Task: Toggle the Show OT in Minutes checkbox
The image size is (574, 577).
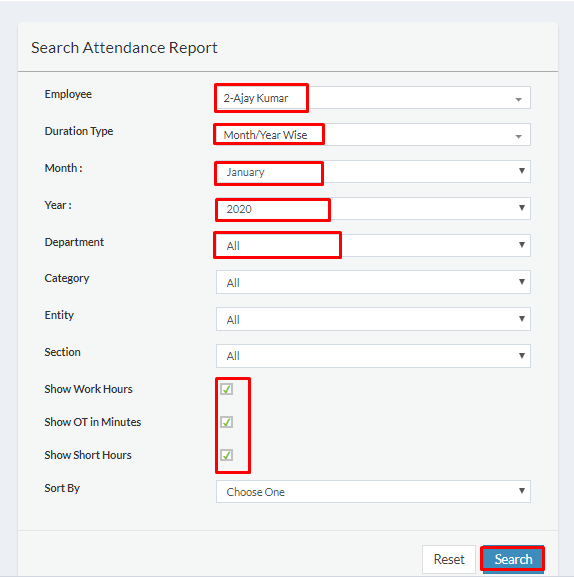Action: click(x=226, y=422)
